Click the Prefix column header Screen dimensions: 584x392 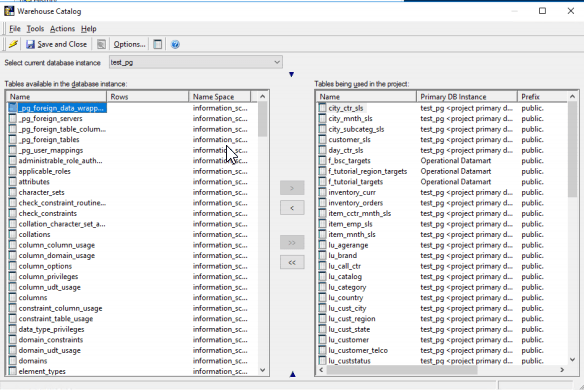click(x=542, y=97)
